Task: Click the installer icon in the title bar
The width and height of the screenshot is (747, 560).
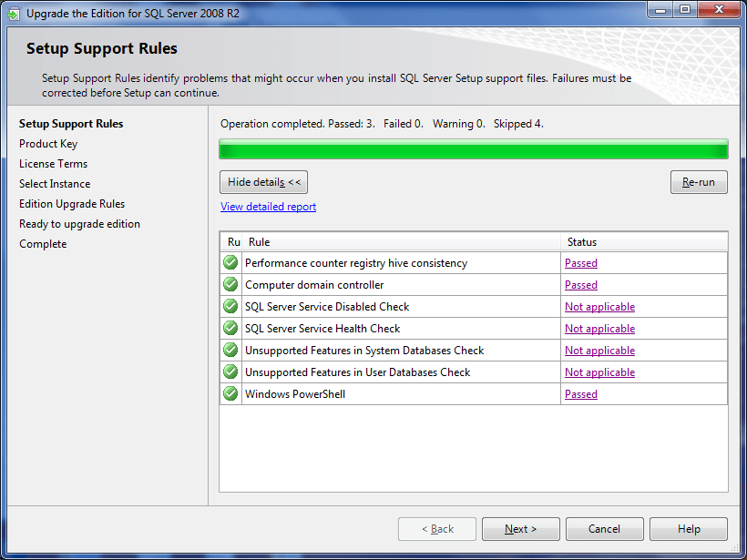Action: click(x=14, y=14)
